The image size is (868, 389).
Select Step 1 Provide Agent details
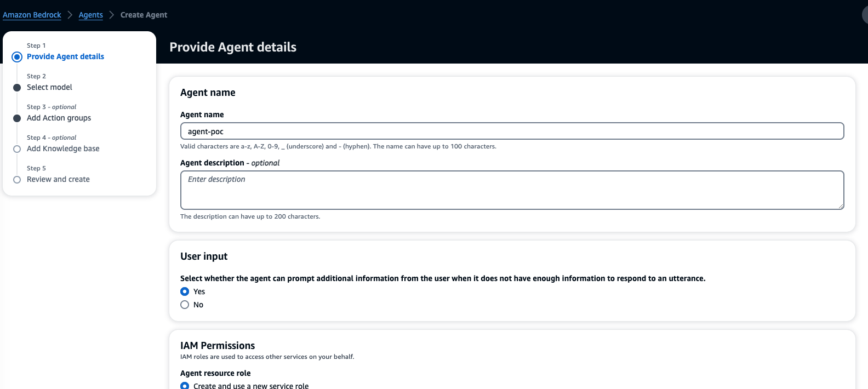65,56
